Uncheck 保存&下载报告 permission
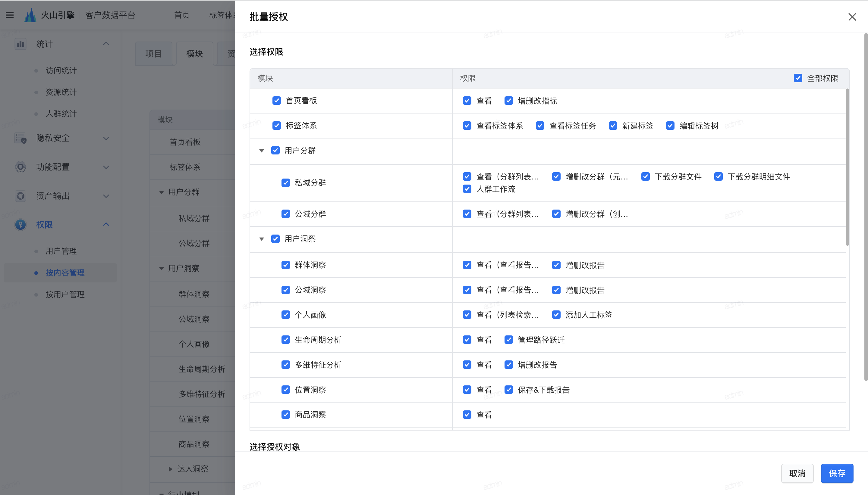The image size is (868, 495). (x=509, y=390)
